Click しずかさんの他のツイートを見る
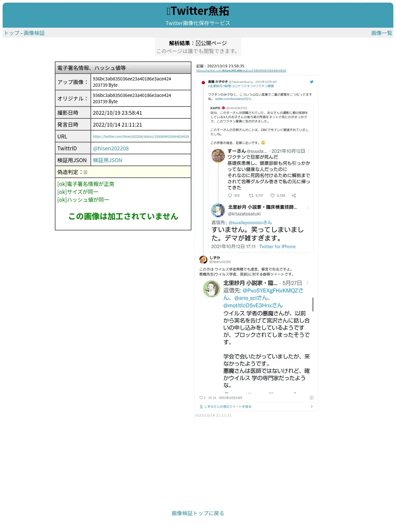Viewport: 396px width, 532px height. tap(228, 407)
